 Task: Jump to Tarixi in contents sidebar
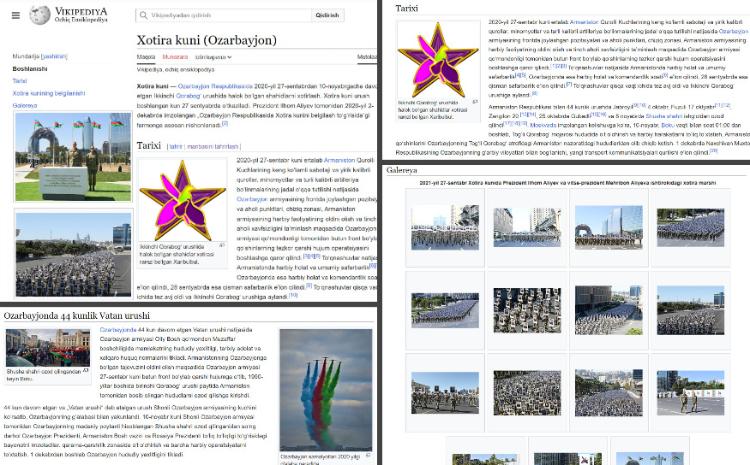point(20,81)
